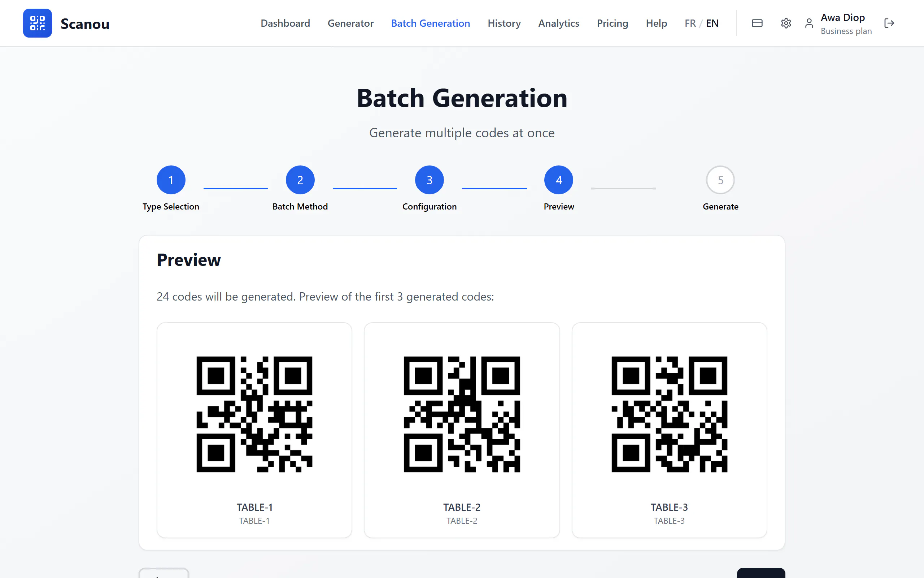Go to the Generator page
Viewport: 924px width, 578px height.
point(350,23)
